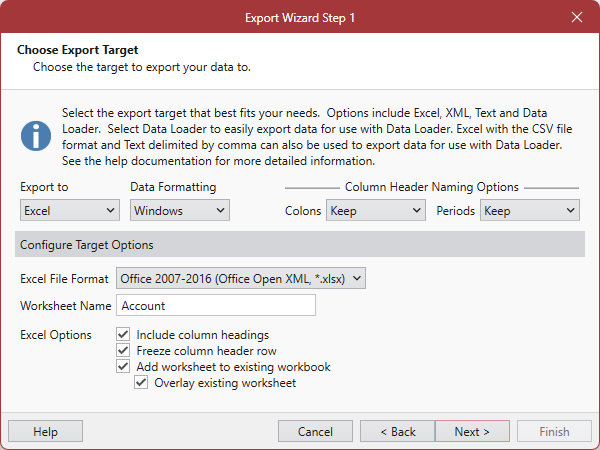Viewport: 600px width, 450px height.
Task: Click the Worksheet Name input field
Action: coord(216,305)
